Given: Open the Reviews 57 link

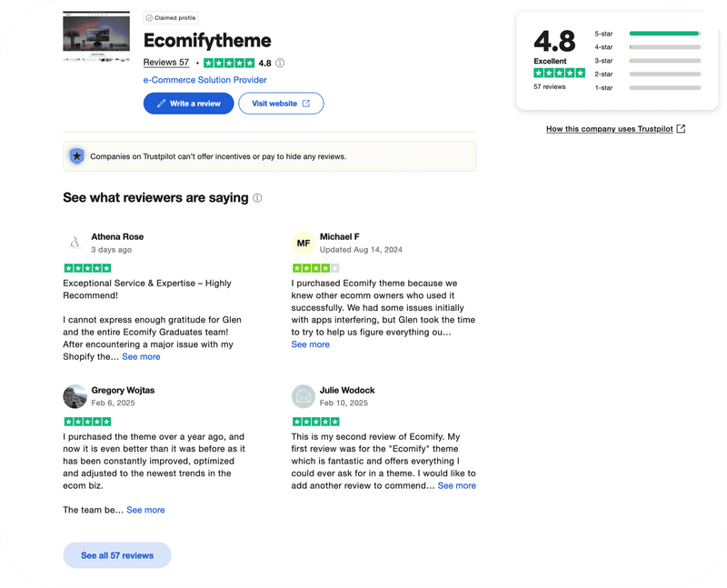Looking at the screenshot, I should [166, 63].
